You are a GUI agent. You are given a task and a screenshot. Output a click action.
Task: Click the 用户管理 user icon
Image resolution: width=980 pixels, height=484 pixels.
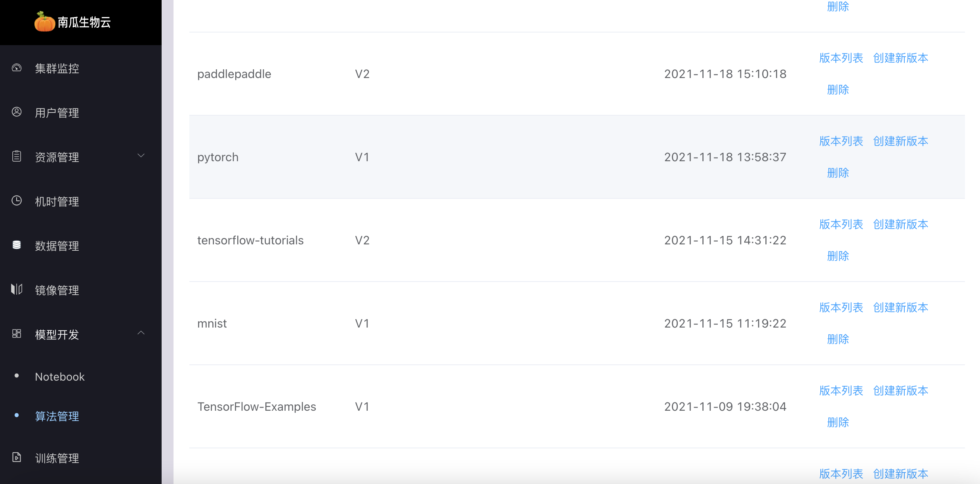pos(17,112)
